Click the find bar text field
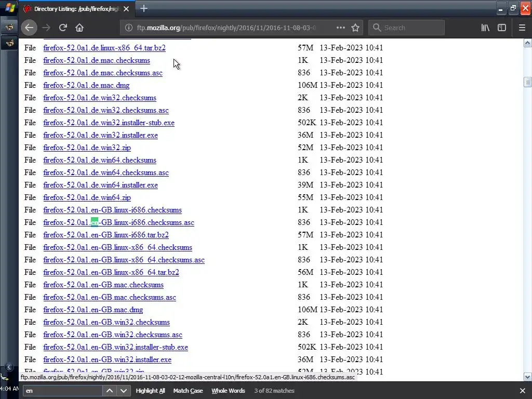532x399 pixels. pos(63,391)
